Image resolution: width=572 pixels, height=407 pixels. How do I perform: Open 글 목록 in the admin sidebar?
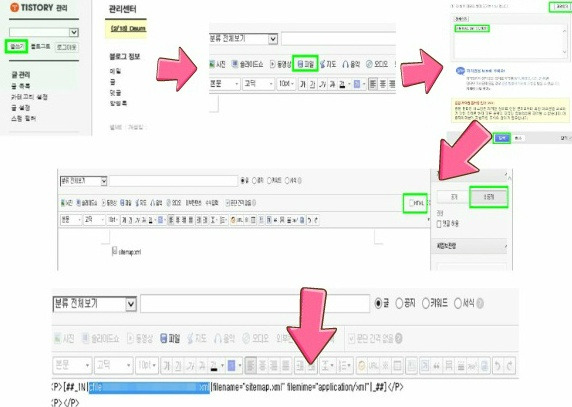[20, 86]
